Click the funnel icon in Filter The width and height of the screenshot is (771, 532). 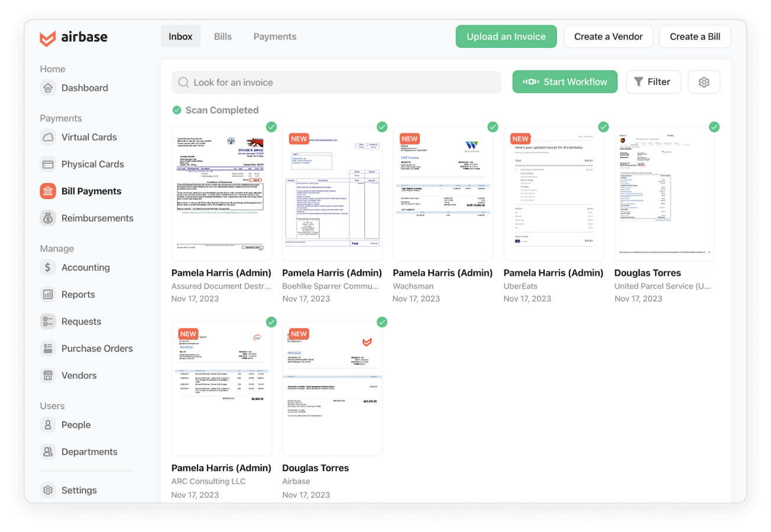639,82
